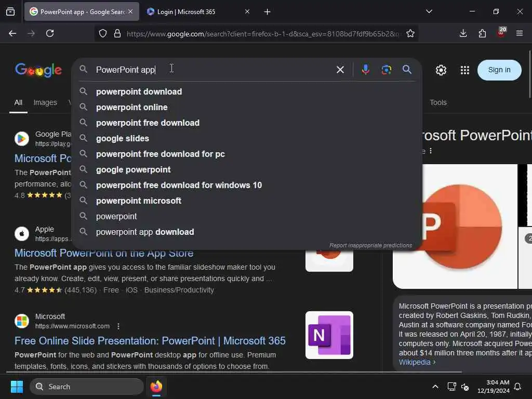Click the Firefox taskbar icon
Image resolution: width=532 pixels, height=399 pixels.
(x=156, y=387)
